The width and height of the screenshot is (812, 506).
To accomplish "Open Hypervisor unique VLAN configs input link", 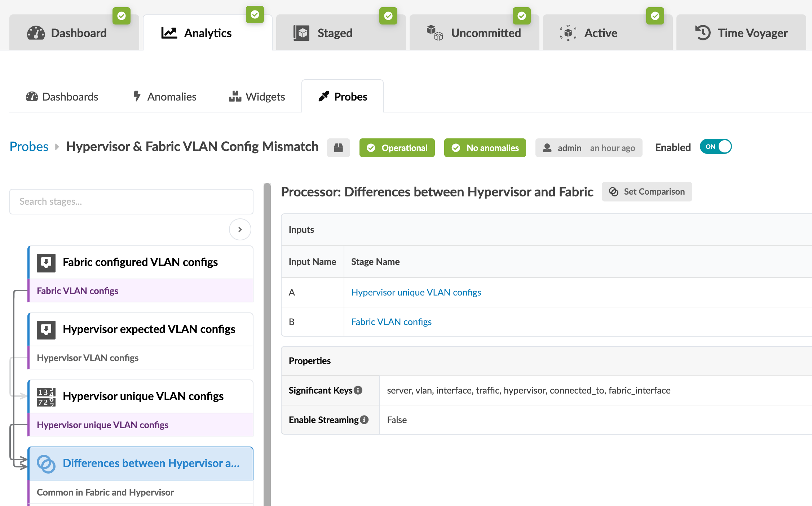I will coord(416,292).
